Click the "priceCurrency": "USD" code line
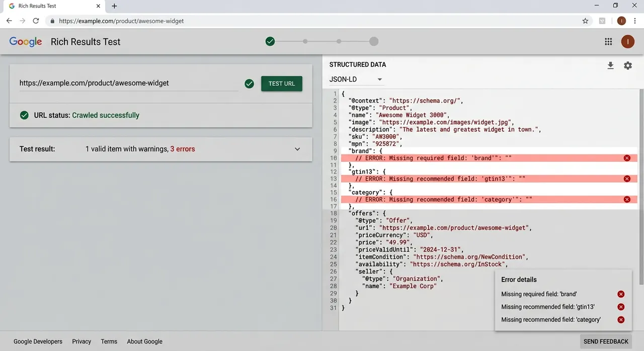The height and width of the screenshot is (351, 644). coord(394,235)
